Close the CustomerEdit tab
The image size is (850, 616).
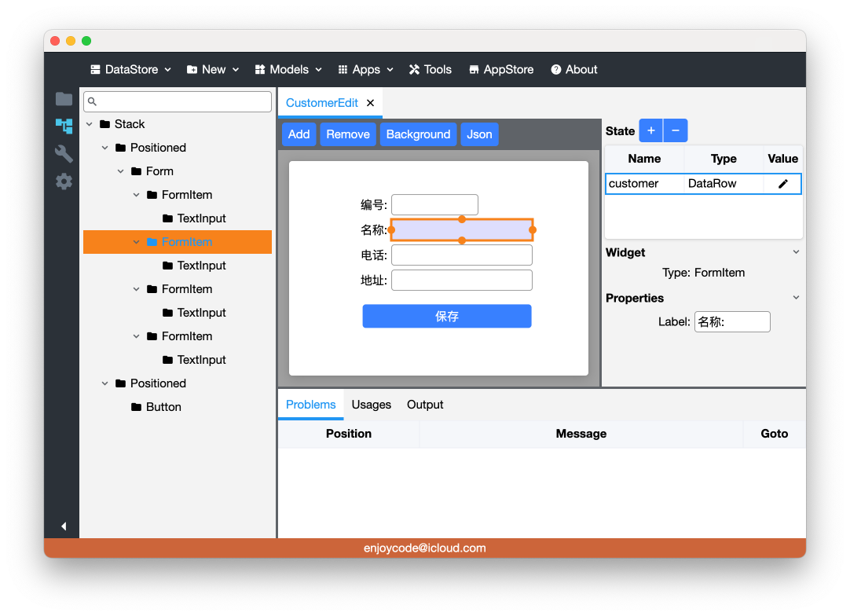(x=370, y=103)
